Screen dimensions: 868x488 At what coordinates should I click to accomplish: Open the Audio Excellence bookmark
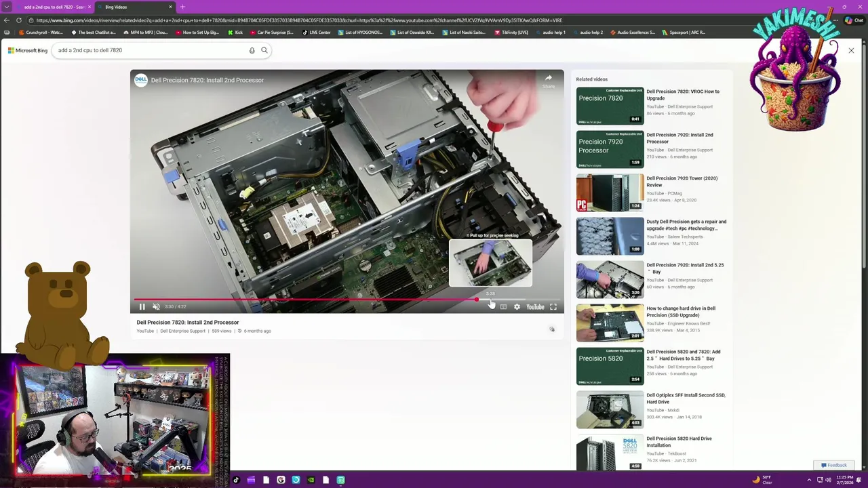tap(633, 33)
